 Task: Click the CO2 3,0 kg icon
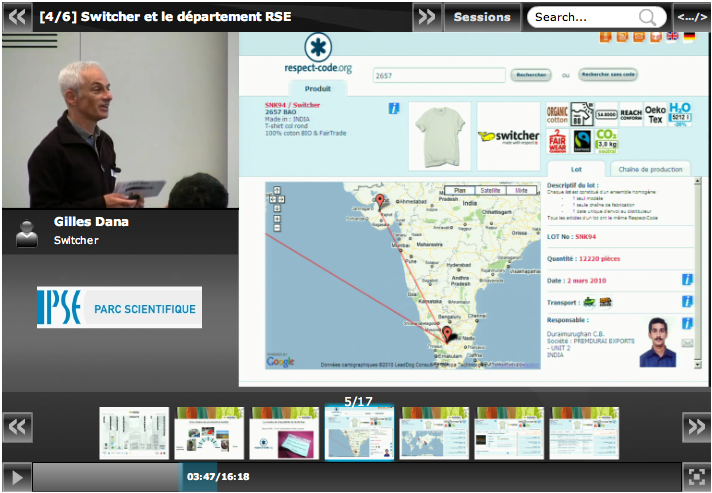click(606, 141)
